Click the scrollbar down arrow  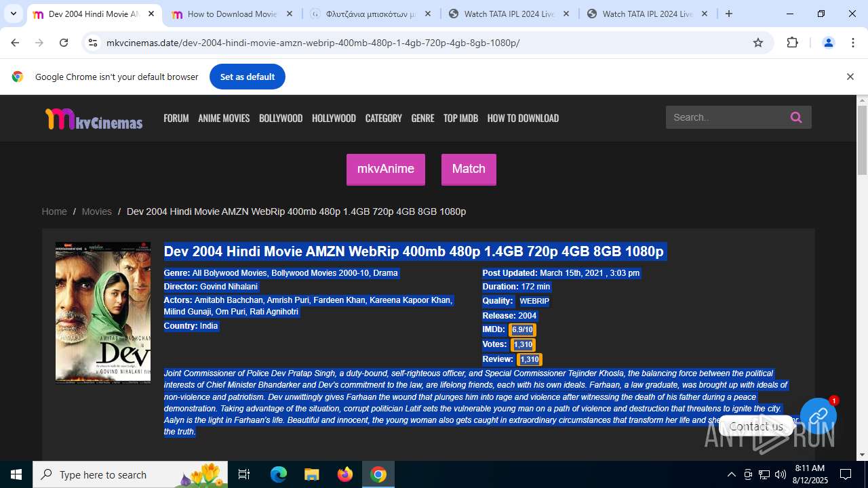click(862, 455)
